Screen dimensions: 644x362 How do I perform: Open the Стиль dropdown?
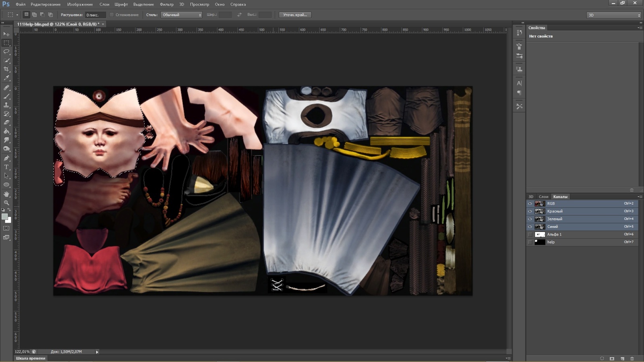[181, 15]
